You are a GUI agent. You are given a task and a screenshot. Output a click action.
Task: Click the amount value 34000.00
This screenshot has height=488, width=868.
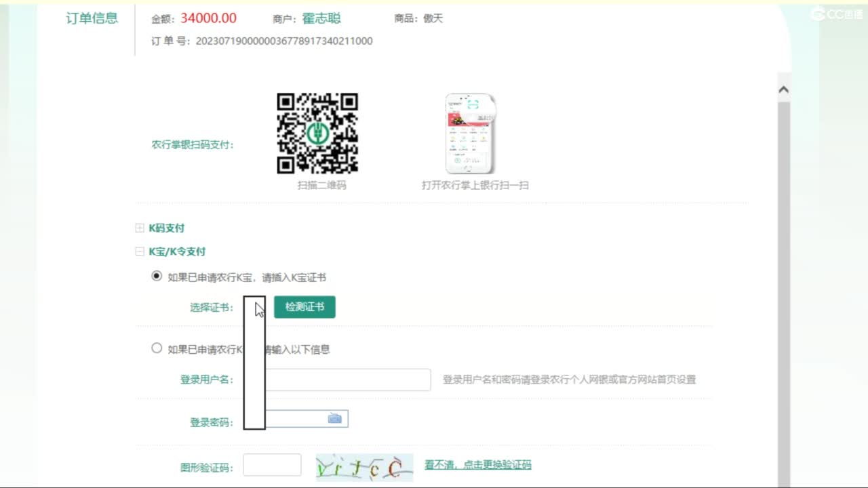(208, 18)
